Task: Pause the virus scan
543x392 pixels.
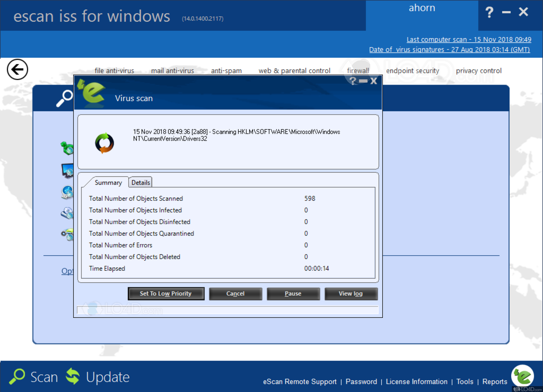Action: pos(293,294)
